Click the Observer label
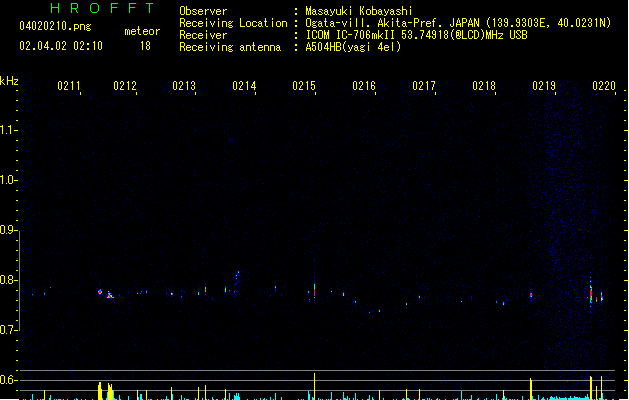 click(x=203, y=11)
